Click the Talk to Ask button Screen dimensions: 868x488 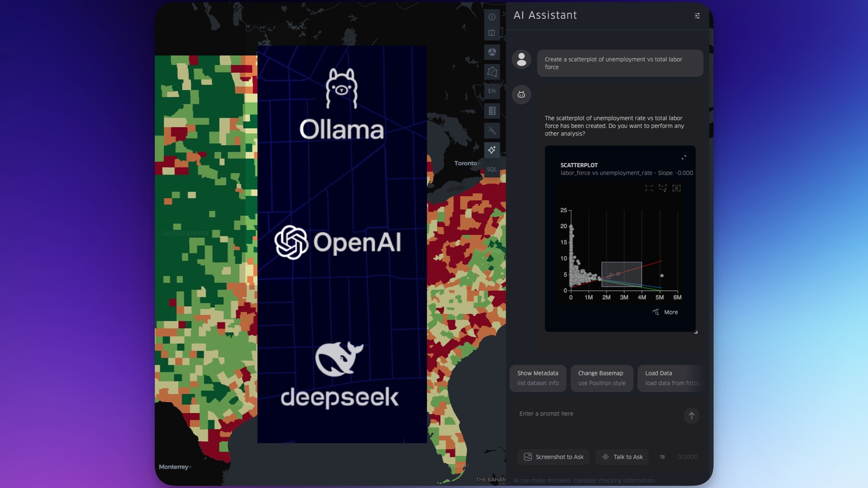(x=622, y=457)
